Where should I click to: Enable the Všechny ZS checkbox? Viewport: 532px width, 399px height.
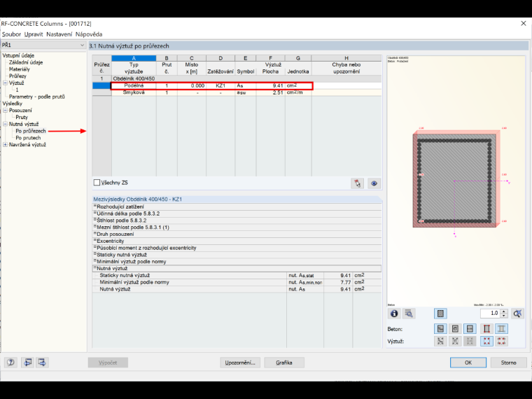97,183
